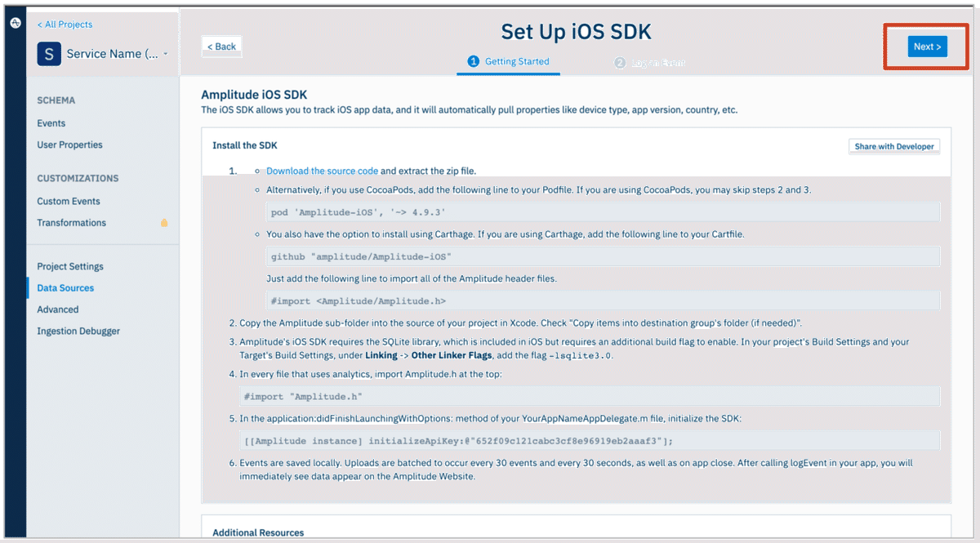This screenshot has height=543, width=980.
Task: Open Project Settings
Action: [70, 266]
